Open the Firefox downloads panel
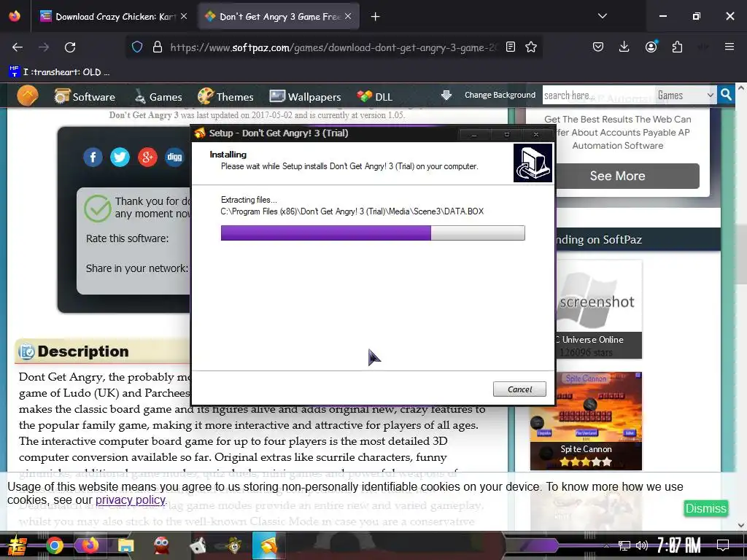 (x=624, y=47)
